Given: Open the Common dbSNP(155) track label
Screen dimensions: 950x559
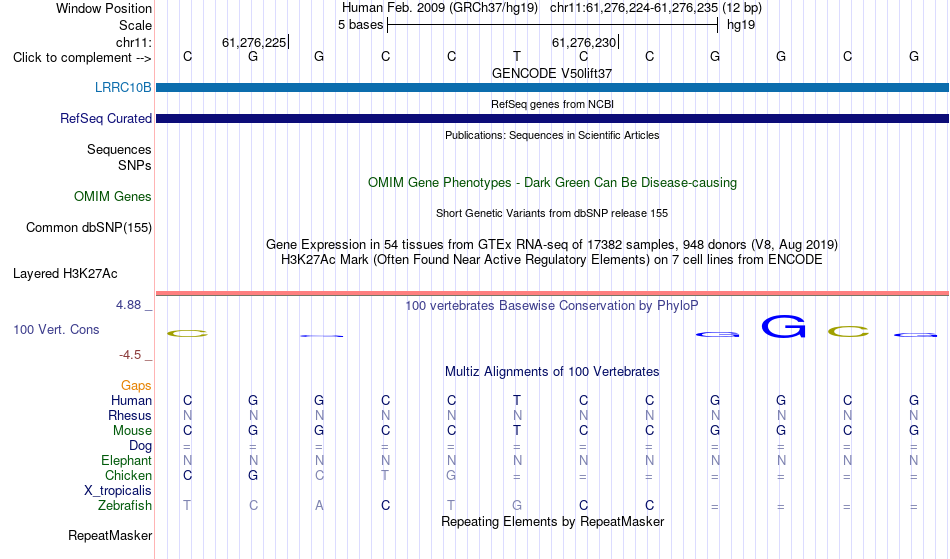Looking at the screenshot, I should [x=88, y=227].
